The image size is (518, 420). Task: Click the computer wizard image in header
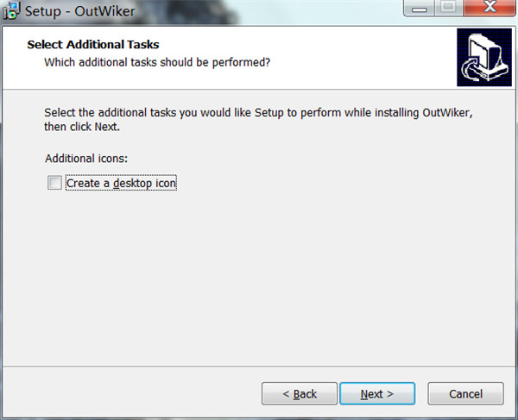pos(484,58)
